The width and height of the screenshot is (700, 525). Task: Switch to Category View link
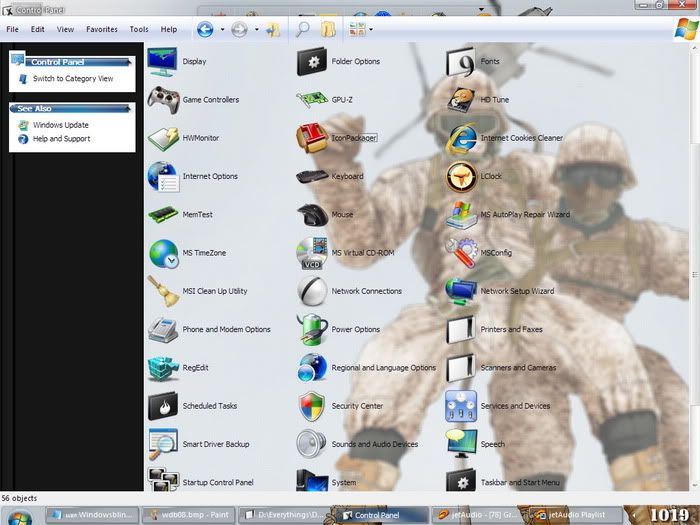(73, 79)
